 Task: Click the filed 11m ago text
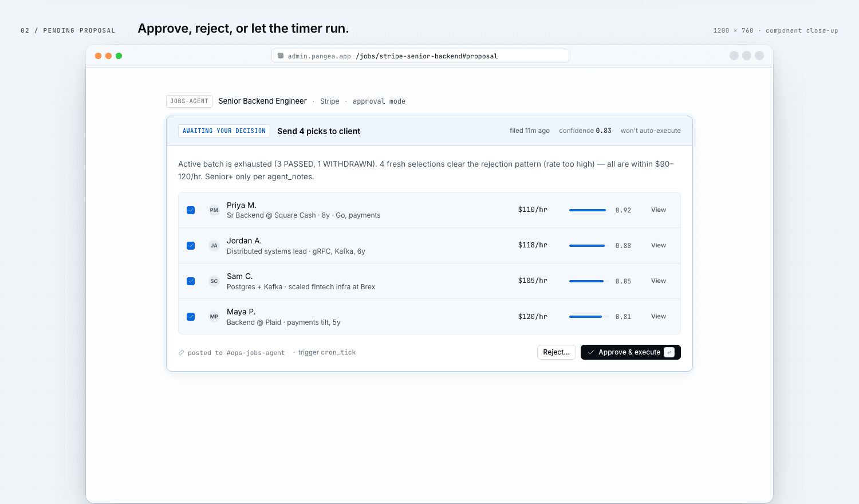tap(530, 131)
